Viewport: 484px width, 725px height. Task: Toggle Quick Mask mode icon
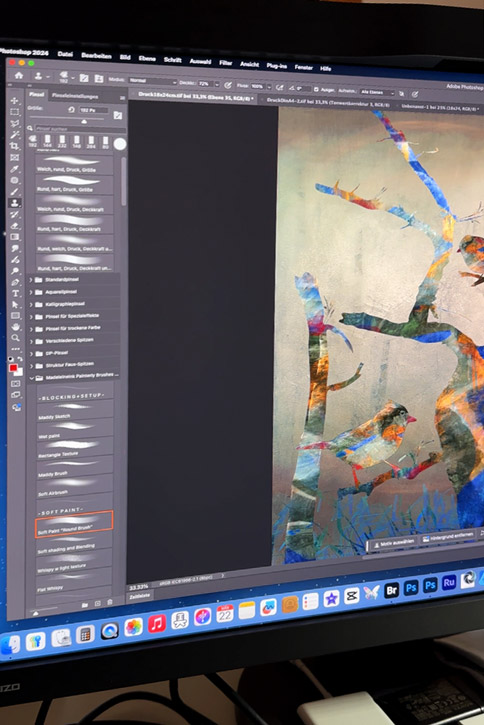(x=16, y=384)
